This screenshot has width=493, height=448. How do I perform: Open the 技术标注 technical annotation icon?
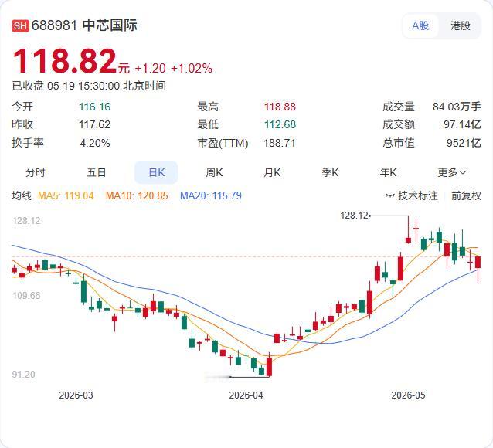coord(390,196)
